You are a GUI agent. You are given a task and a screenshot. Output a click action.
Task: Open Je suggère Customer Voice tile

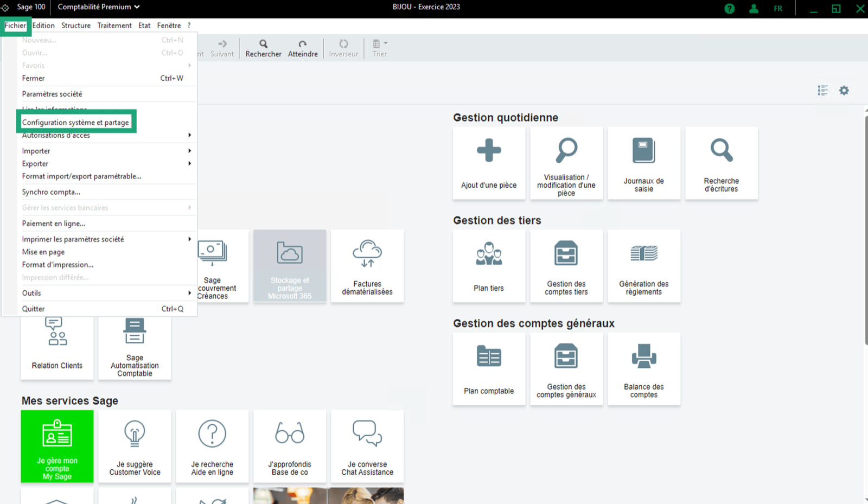[135, 446]
